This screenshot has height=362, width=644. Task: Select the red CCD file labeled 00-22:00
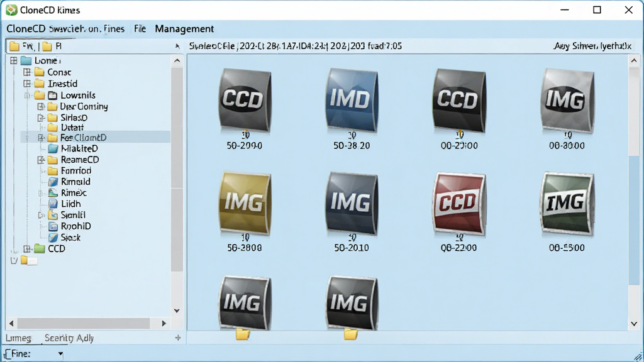click(x=458, y=203)
